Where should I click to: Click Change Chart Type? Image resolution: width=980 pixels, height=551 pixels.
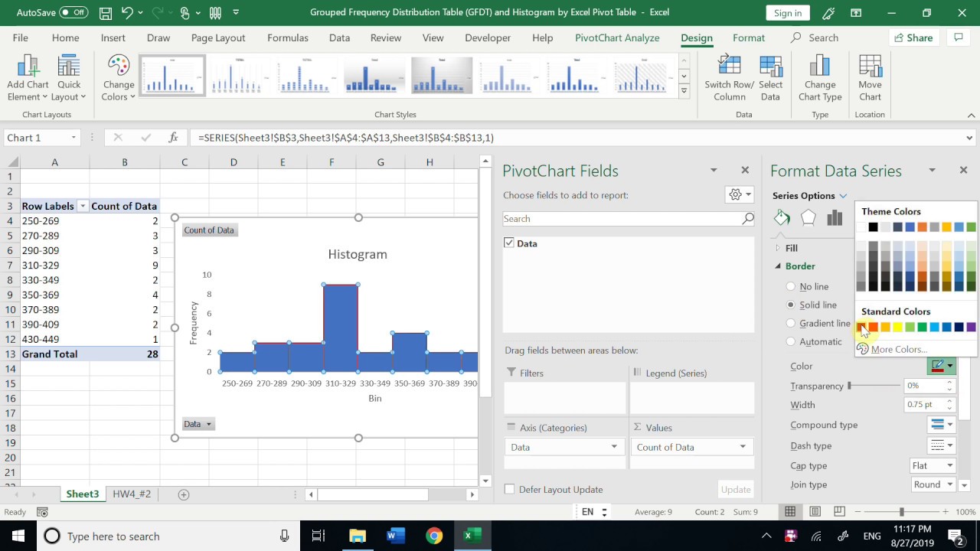[820, 78]
